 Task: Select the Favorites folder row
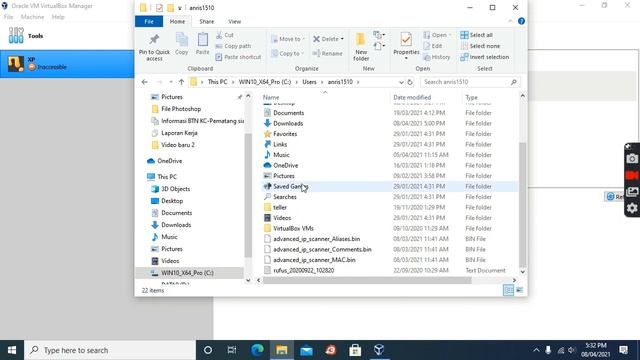point(390,134)
